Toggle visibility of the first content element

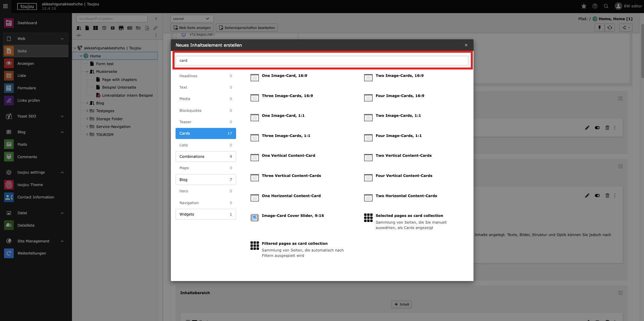coord(597,128)
